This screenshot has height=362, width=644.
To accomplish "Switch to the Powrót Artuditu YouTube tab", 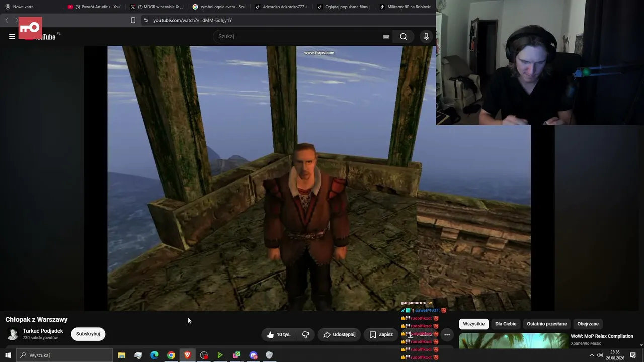I will pyautogui.click(x=94, y=7).
